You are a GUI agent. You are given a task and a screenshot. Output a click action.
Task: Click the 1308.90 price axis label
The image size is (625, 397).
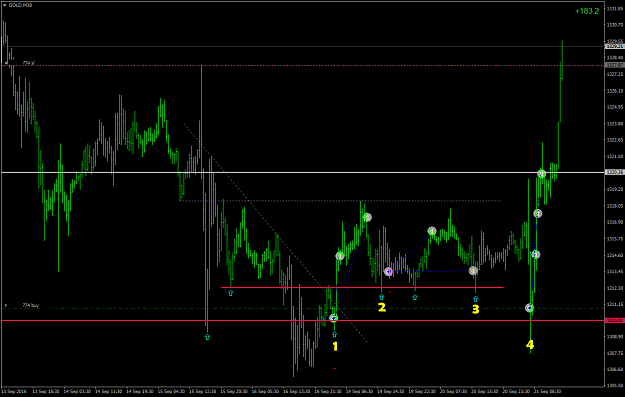pyautogui.click(x=615, y=337)
